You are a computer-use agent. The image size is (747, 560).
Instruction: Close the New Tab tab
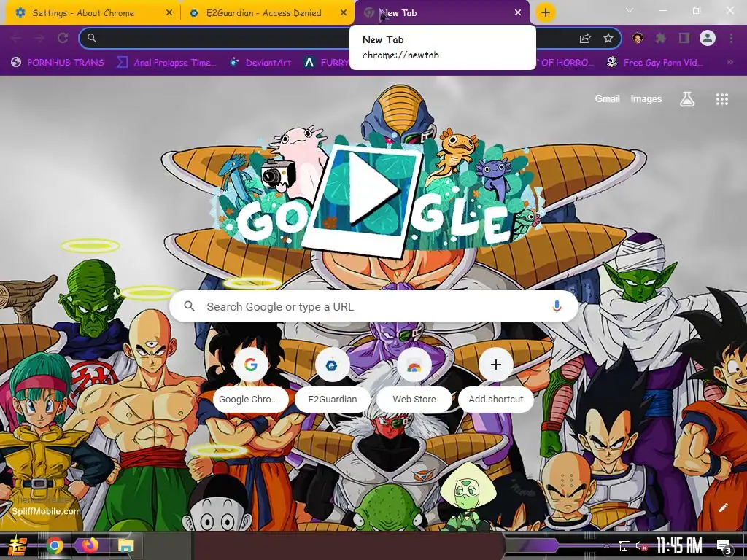(518, 13)
